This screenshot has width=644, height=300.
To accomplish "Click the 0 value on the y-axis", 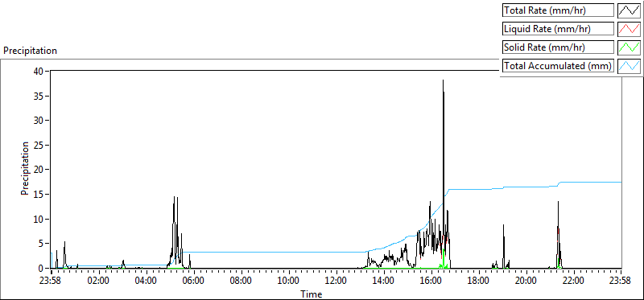I will [42, 269].
